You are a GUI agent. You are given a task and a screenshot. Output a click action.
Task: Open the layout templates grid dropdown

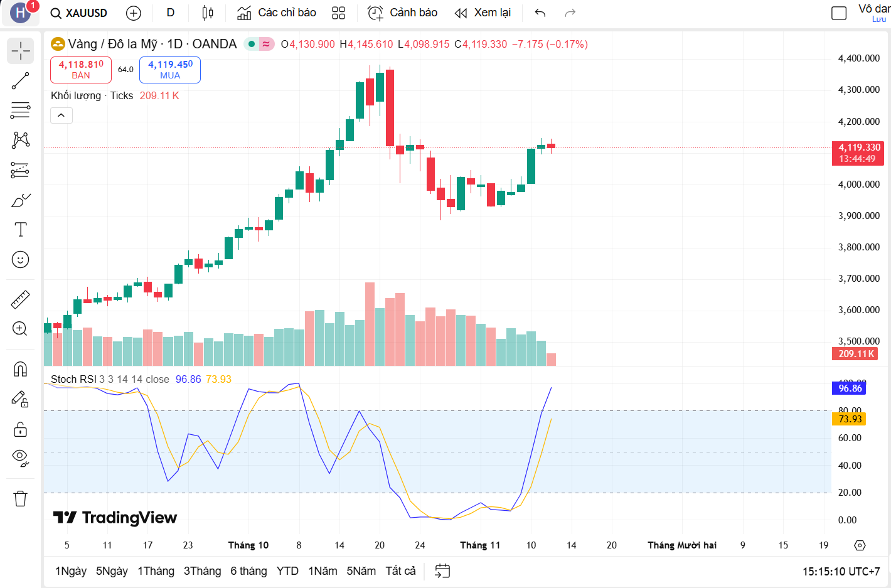point(338,13)
